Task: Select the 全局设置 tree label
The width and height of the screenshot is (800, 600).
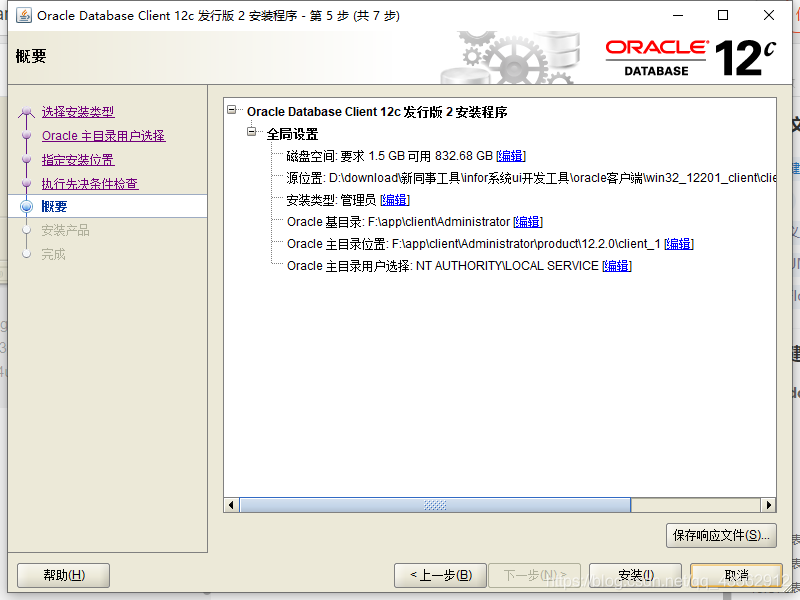Action: [292, 134]
